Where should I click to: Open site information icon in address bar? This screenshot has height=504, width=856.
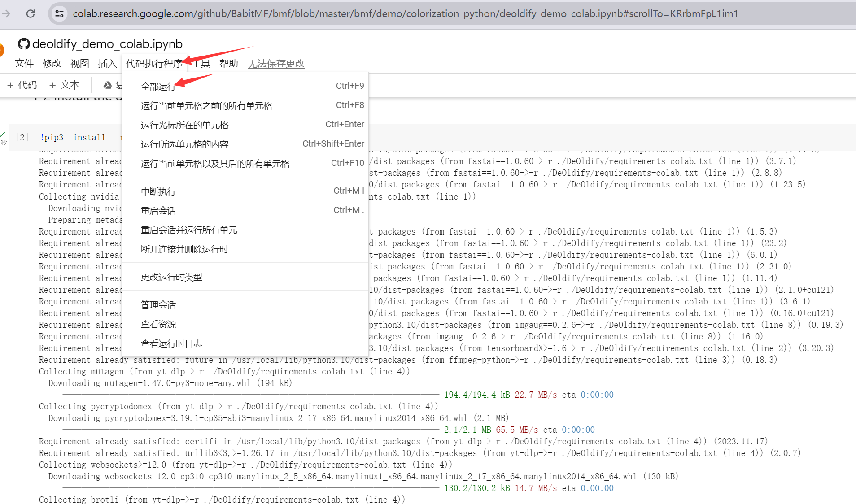pos(59,13)
